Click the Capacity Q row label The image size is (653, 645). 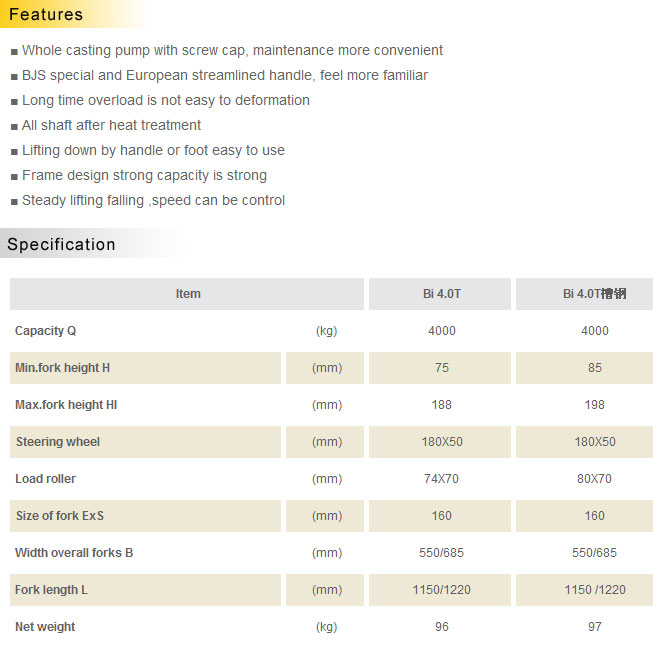click(46, 331)
